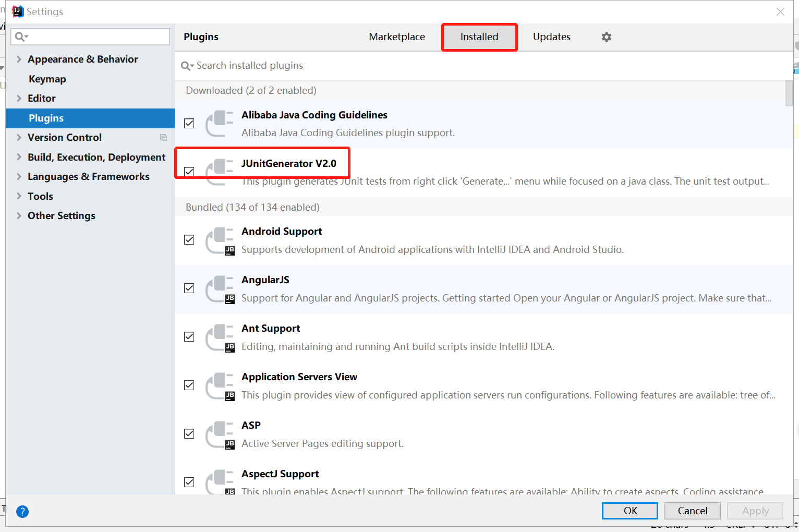Switch to the Marketplace tab
Viewport: 799px width, 532px height.
coord(397,37)
